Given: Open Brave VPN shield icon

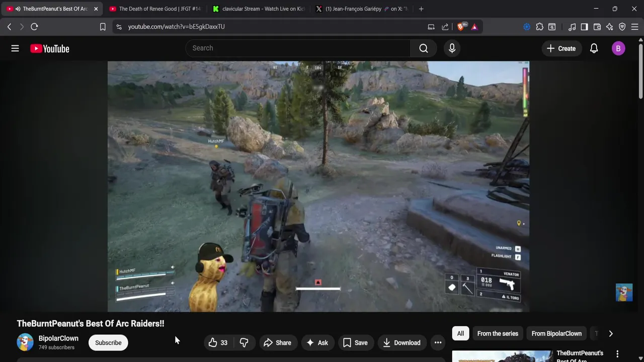Looking at the screenshot, I should (x=622, y=27).
